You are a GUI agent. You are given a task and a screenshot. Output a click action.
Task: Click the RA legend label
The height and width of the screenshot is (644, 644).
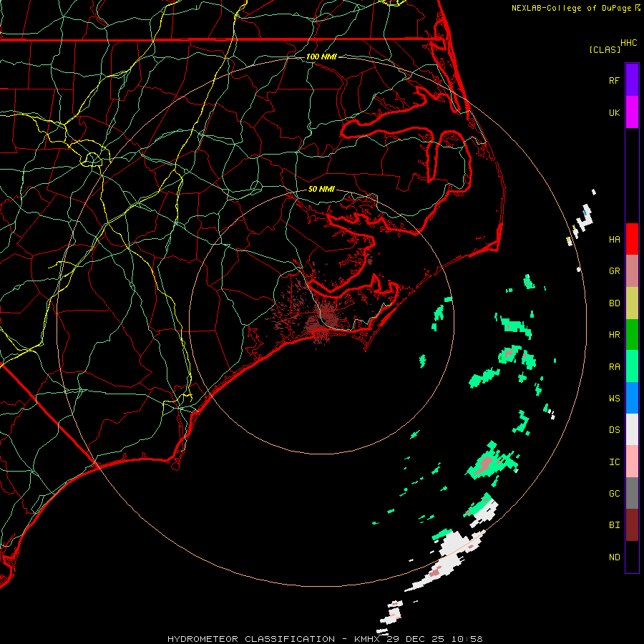(614, 367)
